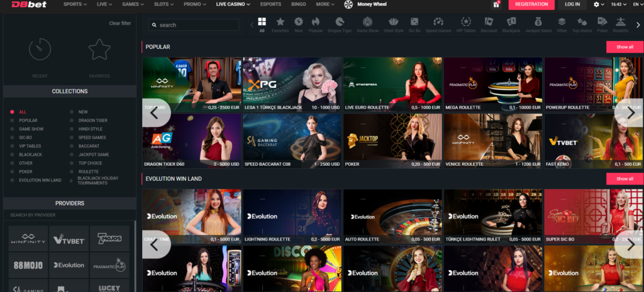Expand the MORE dropdown menu
Screen dimensions: 644x292
(325, 4)
